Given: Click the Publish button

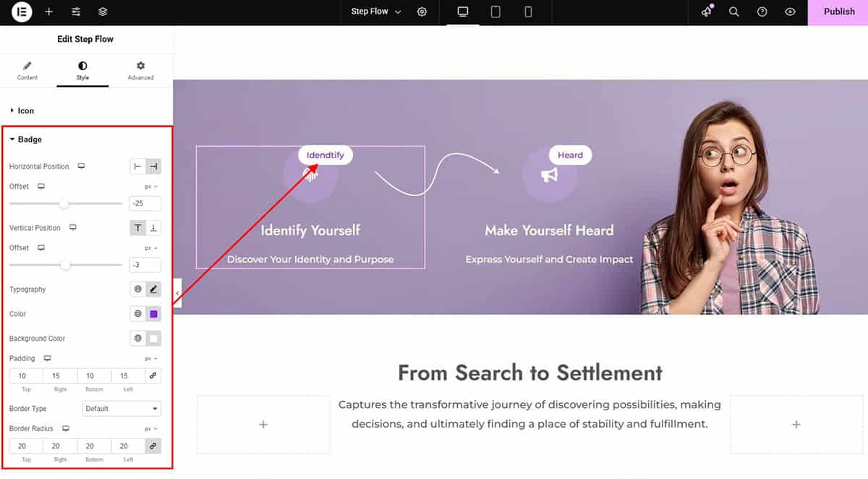Looking at the screenshot, I should (838, 12).
